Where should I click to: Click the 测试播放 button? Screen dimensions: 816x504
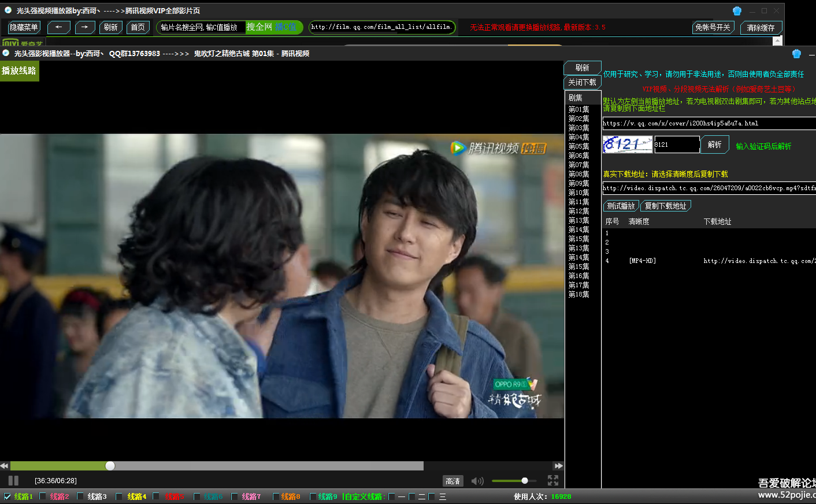pyautogui.click(x=621, y=206)
